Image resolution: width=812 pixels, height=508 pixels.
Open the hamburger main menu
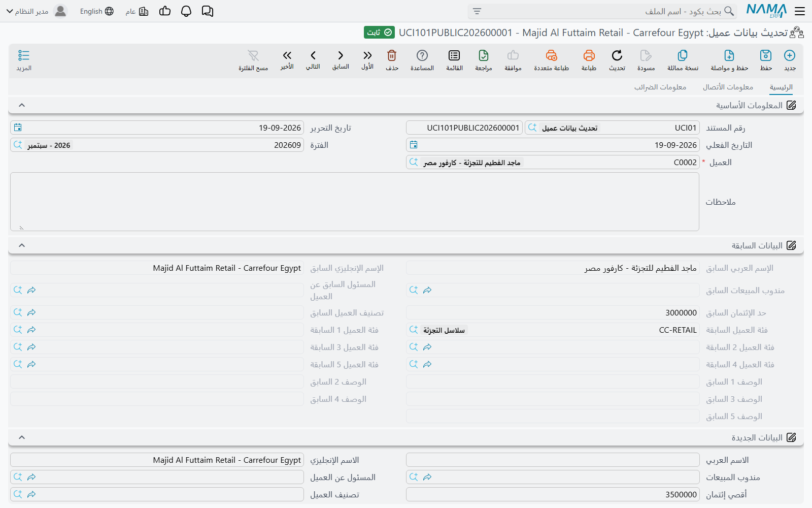pyautogui.click(x=800, y=11)
